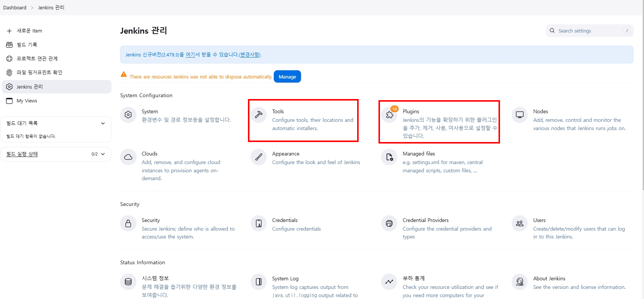Image resolution: width=644 pixels, height=299 pixels.
Task: Click the Credentials device icon
Action: click(x=259, y=224)
